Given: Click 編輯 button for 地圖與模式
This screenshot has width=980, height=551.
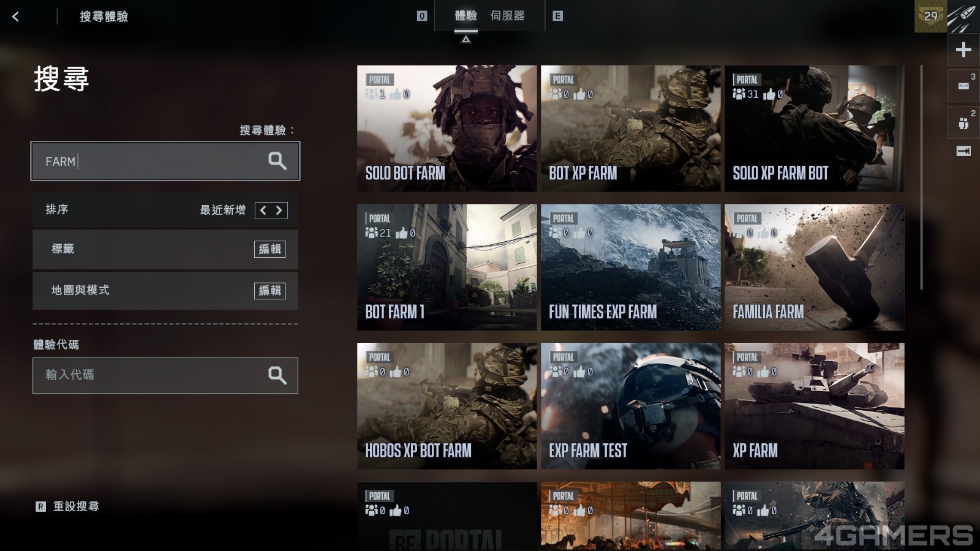Looking at the screenshot, I should (x=269, y=290).
